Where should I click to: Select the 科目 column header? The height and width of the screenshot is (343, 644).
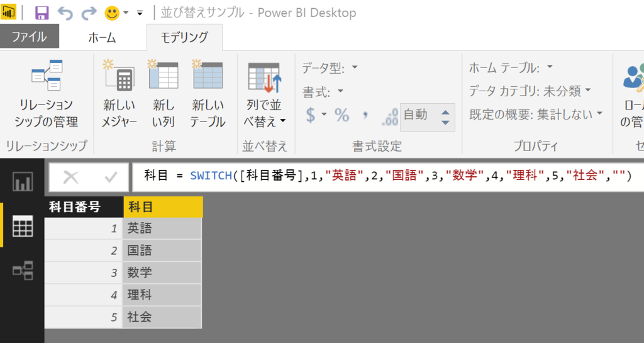pyautogui.click(x=163, y=206)
